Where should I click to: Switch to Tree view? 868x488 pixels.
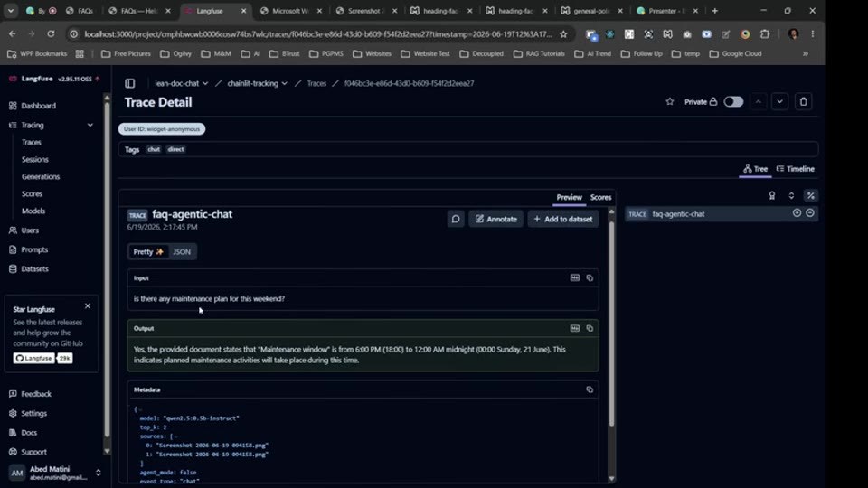coord(755,169)
